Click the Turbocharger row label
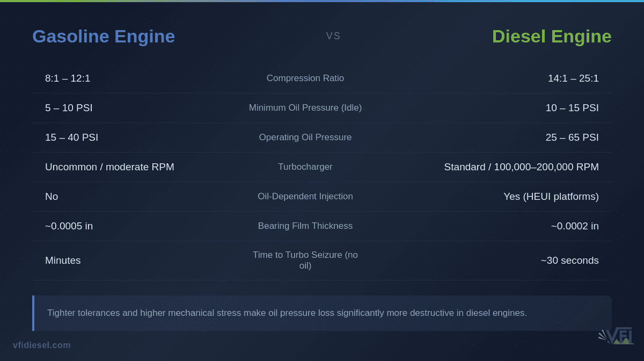The width and height of the screenshot is (644, 361). (x=305, y=167)
